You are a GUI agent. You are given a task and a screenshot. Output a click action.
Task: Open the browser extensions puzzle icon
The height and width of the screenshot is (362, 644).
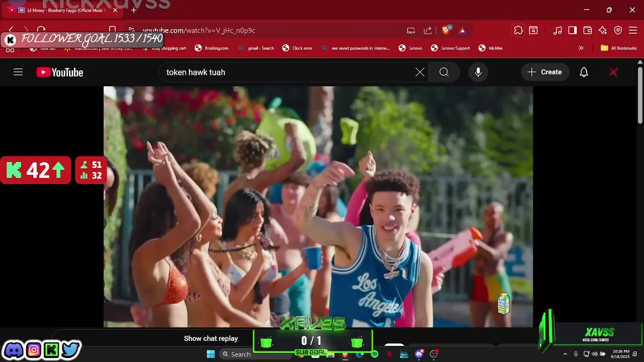(x=518, y=30)
